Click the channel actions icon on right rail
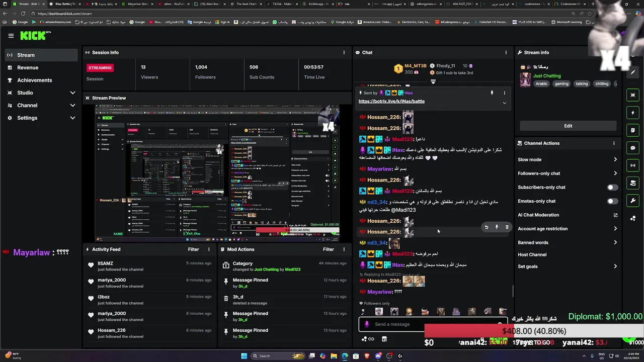644x362 pixels. tap(633, 183)
